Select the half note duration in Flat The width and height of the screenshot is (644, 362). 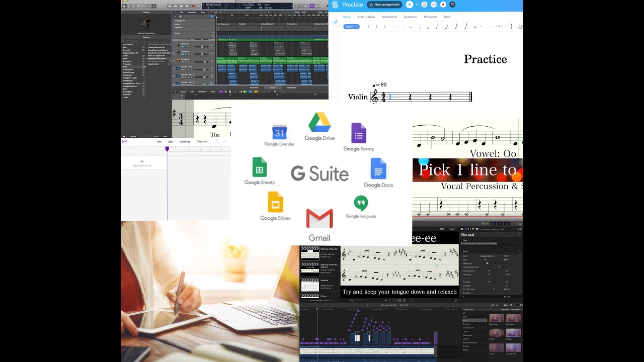click(420, 27)
